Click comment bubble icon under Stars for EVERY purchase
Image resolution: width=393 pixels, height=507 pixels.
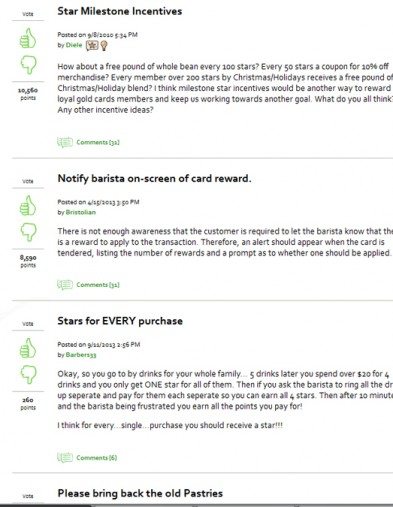65,457
